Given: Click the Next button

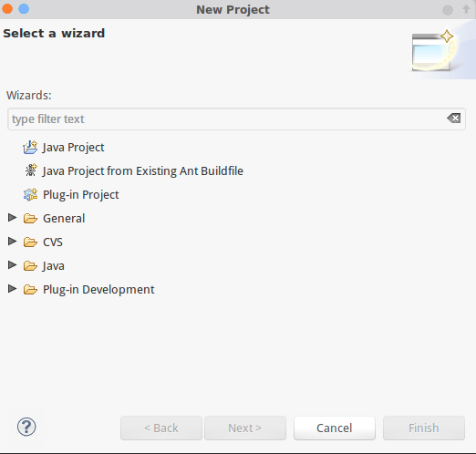Looking at the screenshot, I should (x=245, y=428).
